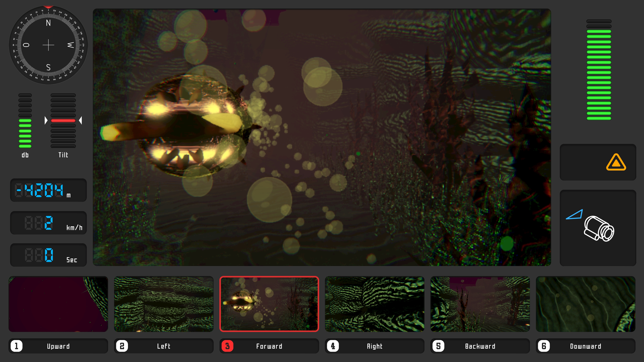
Task: Click the white camera icon
Action: [x=599, y=229]
